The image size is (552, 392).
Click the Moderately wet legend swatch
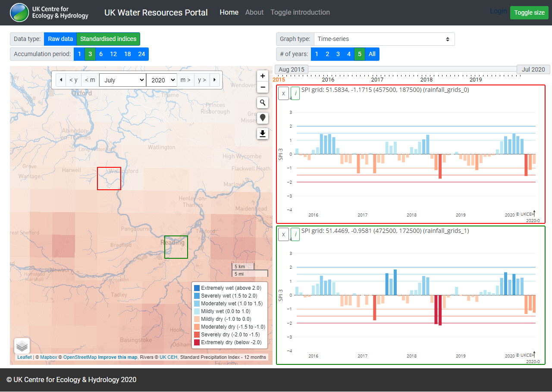point(197,304)
